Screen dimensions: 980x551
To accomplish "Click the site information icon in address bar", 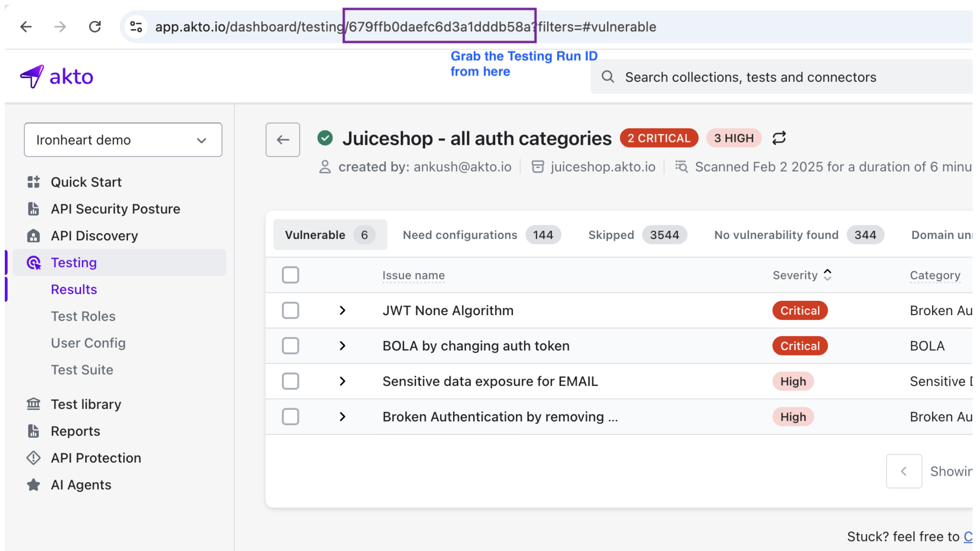I will pos(136,27).
